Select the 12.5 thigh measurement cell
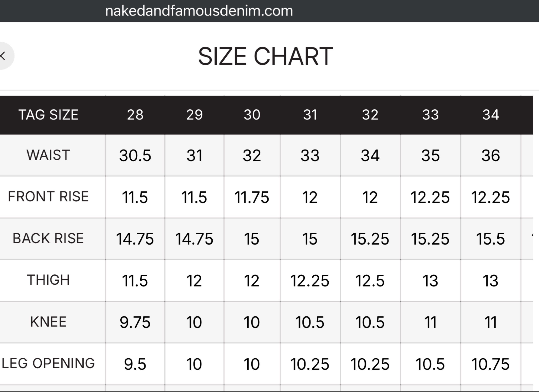Viewport: 539px width, 392px height. pos(370,281)
